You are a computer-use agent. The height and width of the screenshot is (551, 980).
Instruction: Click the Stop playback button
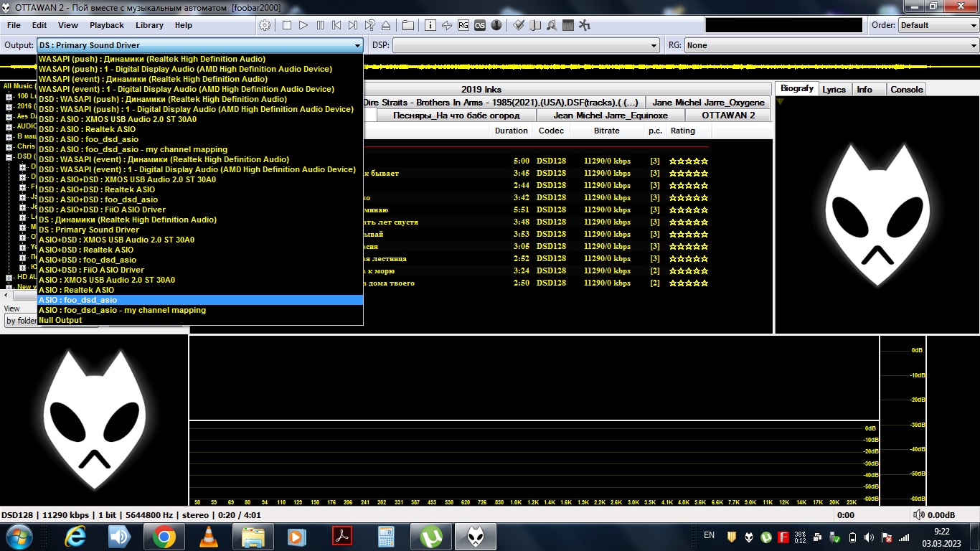tap(286, 25)
